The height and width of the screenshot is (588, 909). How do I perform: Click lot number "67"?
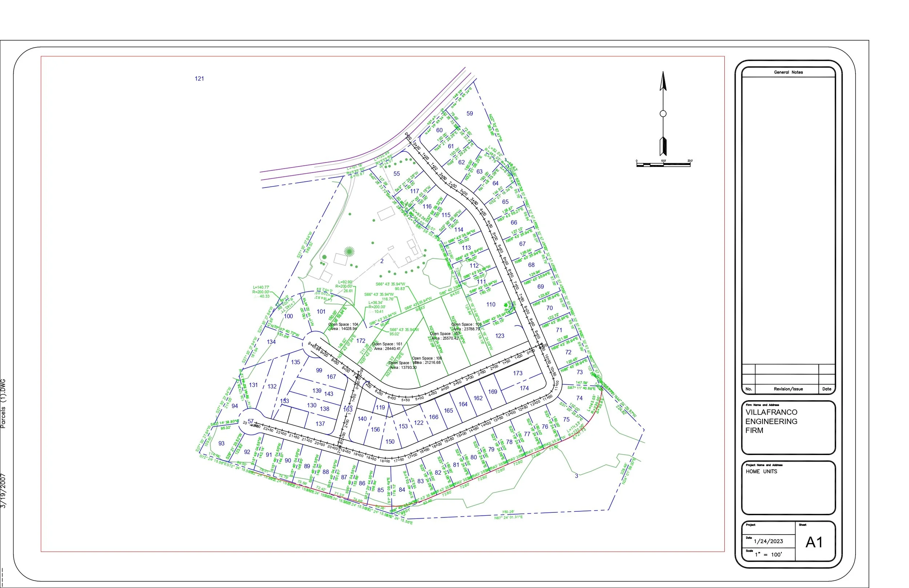coord(522,243)
